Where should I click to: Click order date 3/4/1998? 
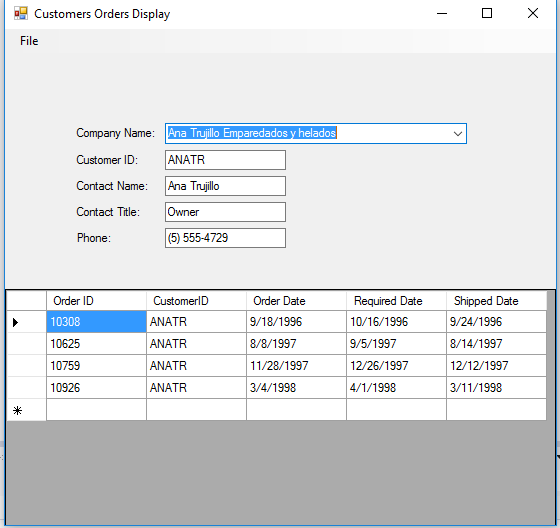[296, 388]
